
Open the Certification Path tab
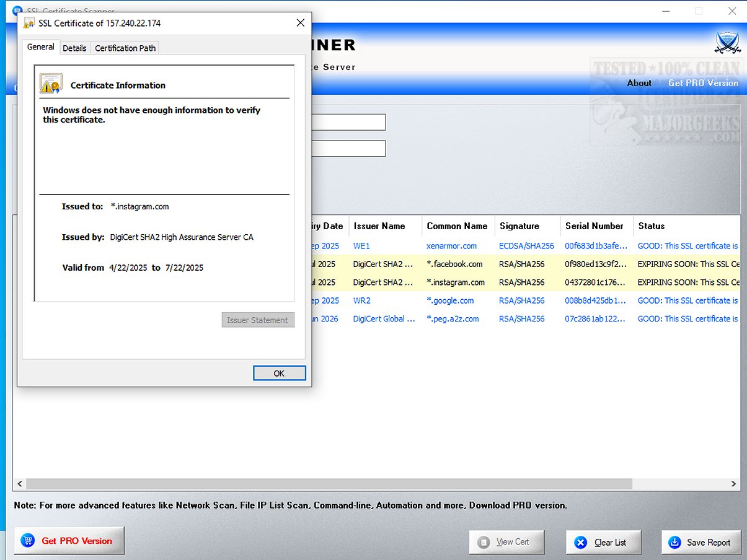[125, 48]
